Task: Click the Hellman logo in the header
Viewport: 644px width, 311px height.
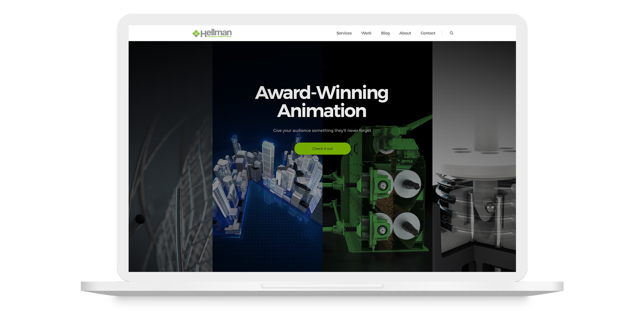Action: [x=212, y=33]
